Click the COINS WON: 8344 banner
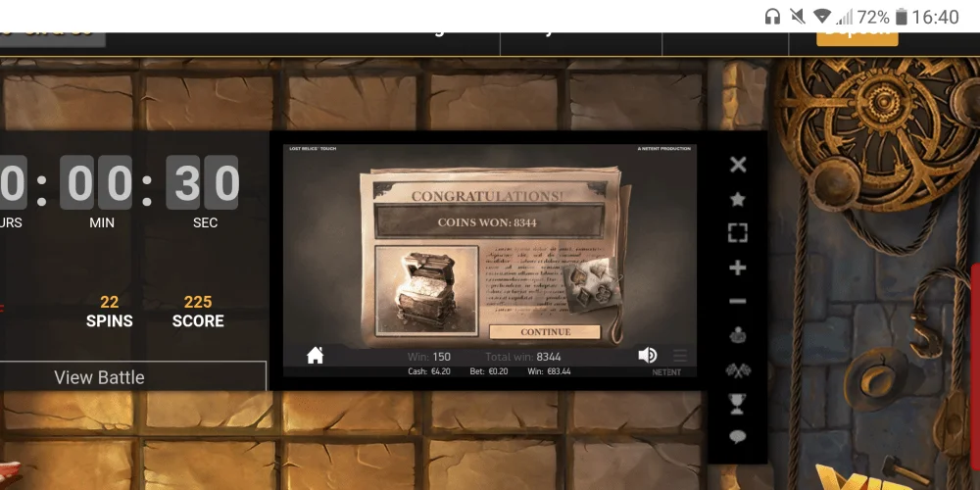Viewport: 980px width, 490px height. coord(489,221)
